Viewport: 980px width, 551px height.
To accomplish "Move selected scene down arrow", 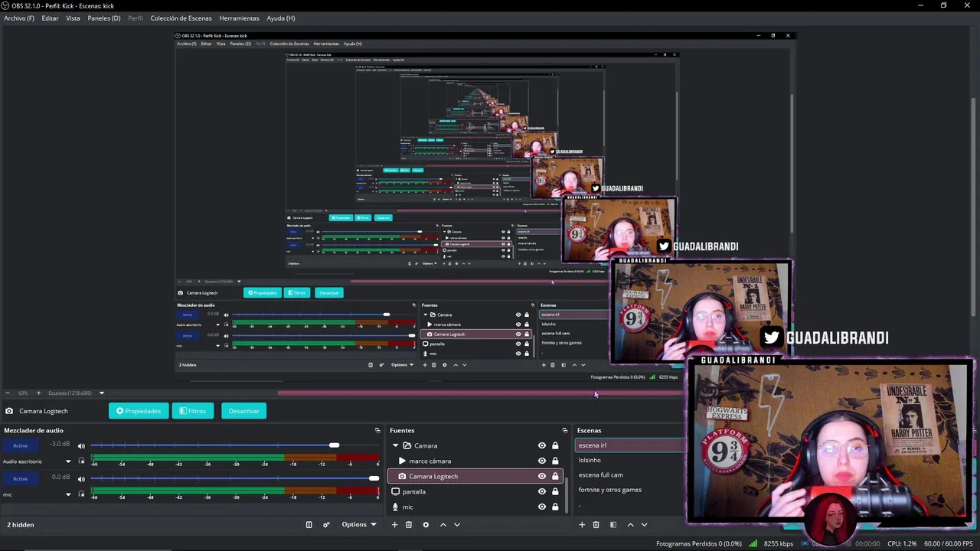I will coord(644,525).
